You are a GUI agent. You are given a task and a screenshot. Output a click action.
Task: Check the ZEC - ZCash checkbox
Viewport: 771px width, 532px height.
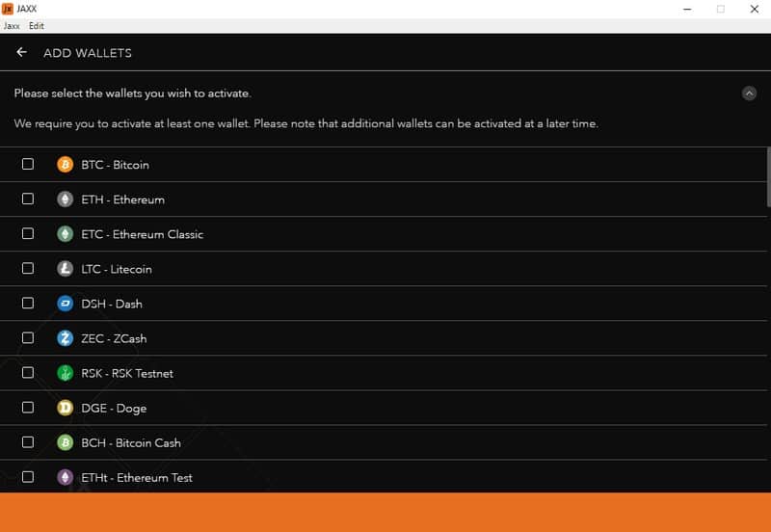pyautogui.click(x=28, y=337)
